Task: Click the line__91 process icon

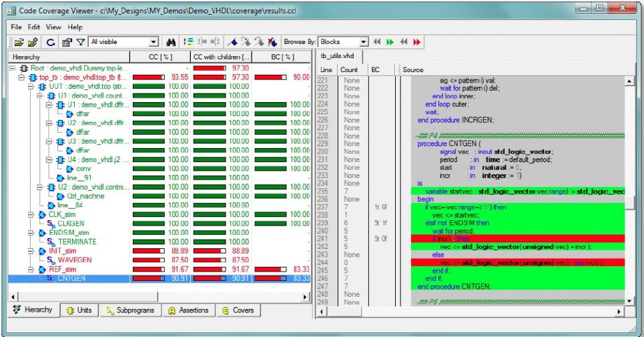Action: pyautogui.click(x=60, y=178)
